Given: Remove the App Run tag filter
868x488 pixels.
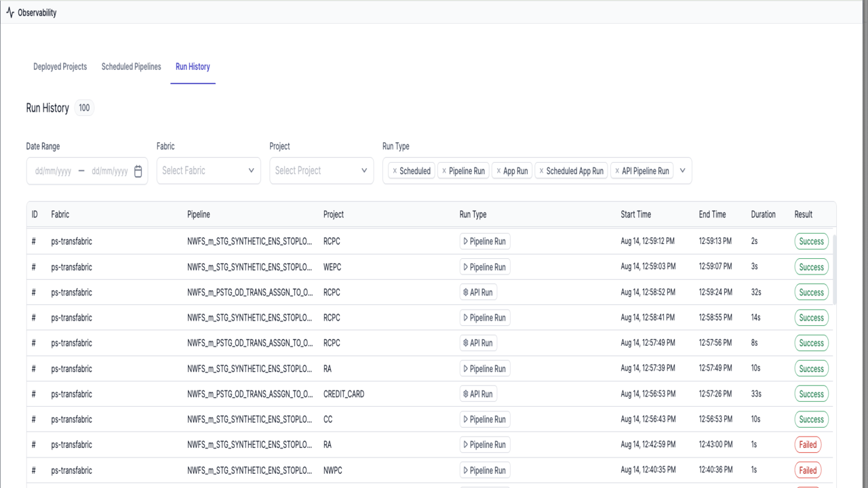Looking at the screenshot, I should pos(498,171).
